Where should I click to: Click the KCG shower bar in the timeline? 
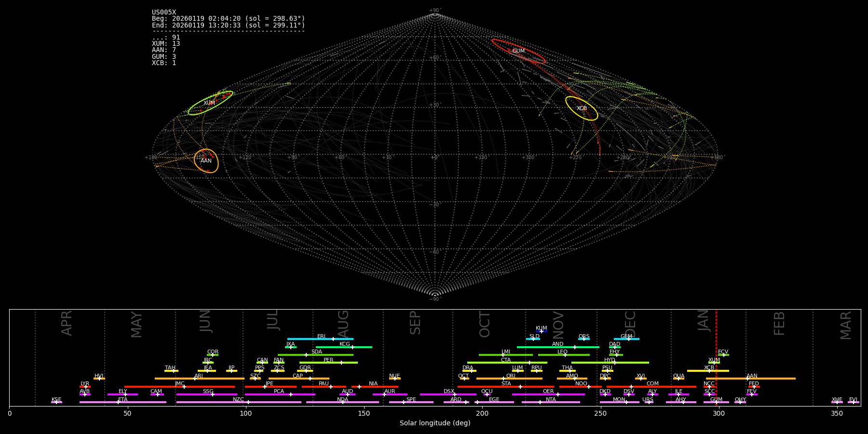tap(344, 347)
